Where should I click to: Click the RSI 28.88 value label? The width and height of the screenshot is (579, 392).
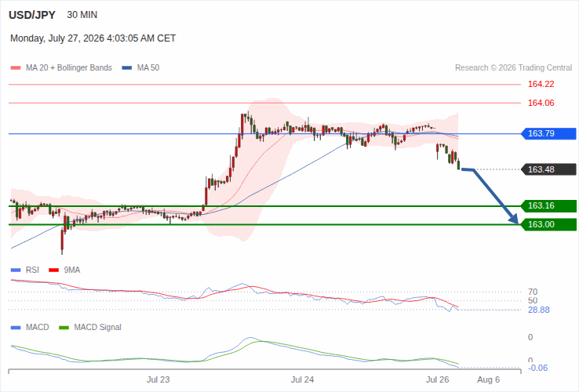point(539,310)
